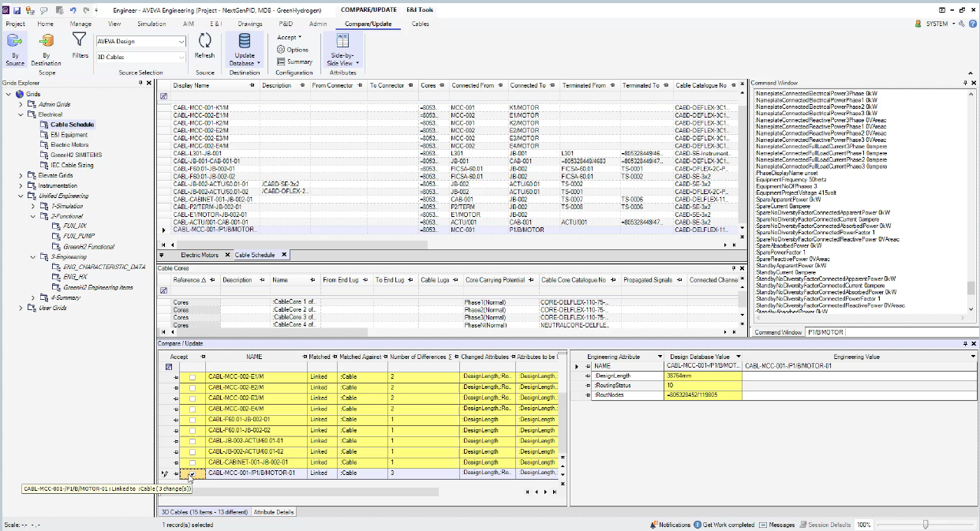Tick Accept checkbox for CABL-F60.01-JB-002-02
Viewport: 980px width, 531px height.
click(193, 430)
